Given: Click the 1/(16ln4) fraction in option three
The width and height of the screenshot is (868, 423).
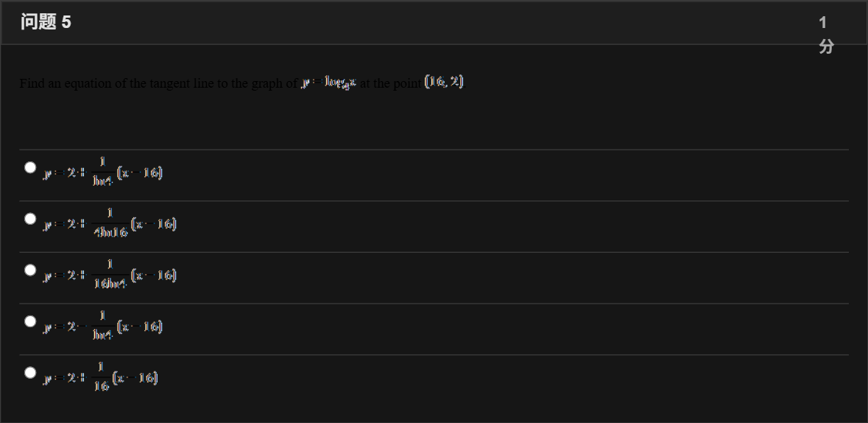Looking at the screenshot, I should tap(110, 274).
